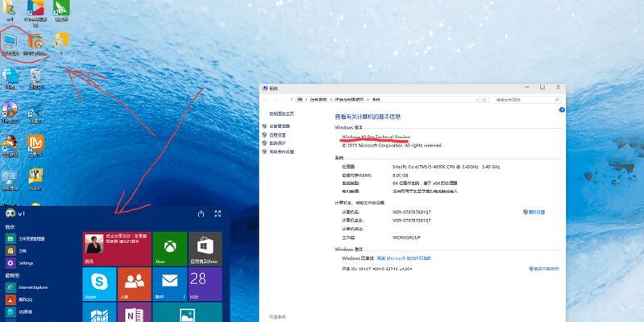The image size is (644, 322).
Task: Click the expand Start menu fullscreen icon
Action: [x=218, y=213]
